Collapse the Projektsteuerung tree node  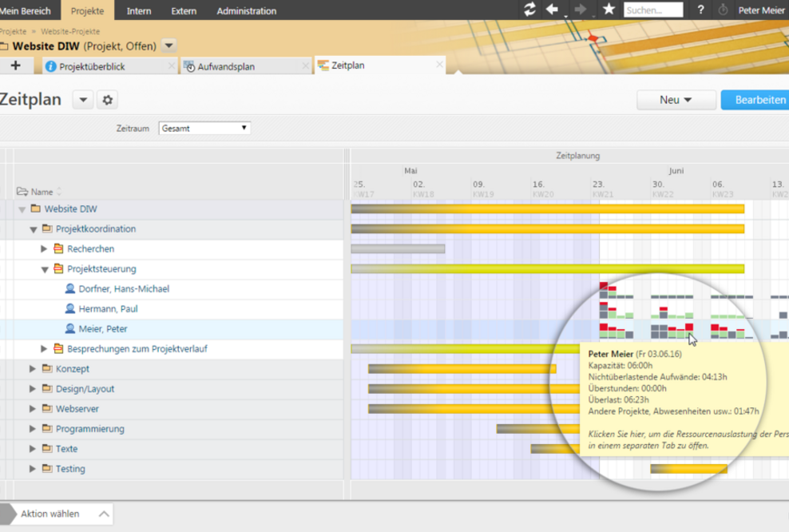(45, 269)
